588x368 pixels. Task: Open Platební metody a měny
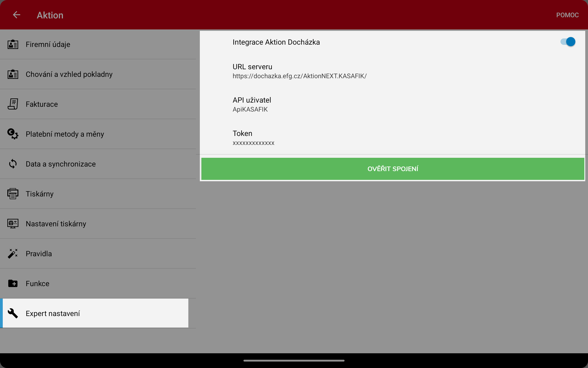[98, 134]
